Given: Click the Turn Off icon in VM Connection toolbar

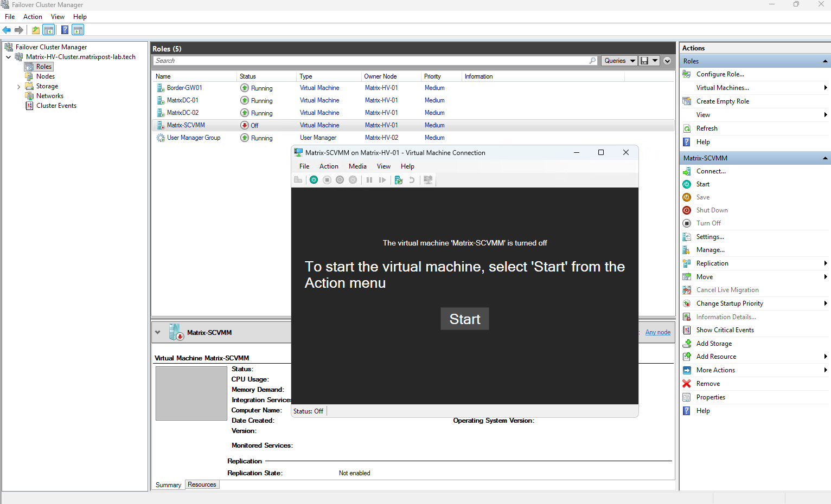Looking at the screenshot, I should [327, 180].
